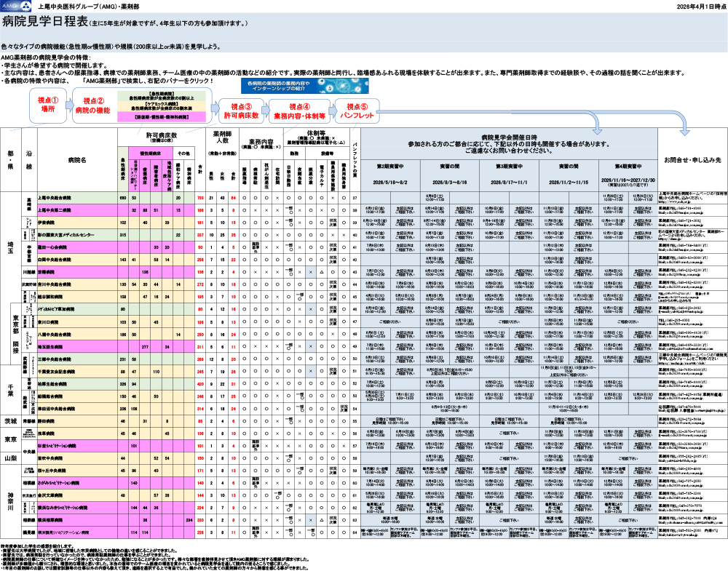Image resolution: width=728 pixels, height=571 pixels.
Task: Click the 視点④ 業務内容・体制等 step box
Action: click(x=299, y=111)
